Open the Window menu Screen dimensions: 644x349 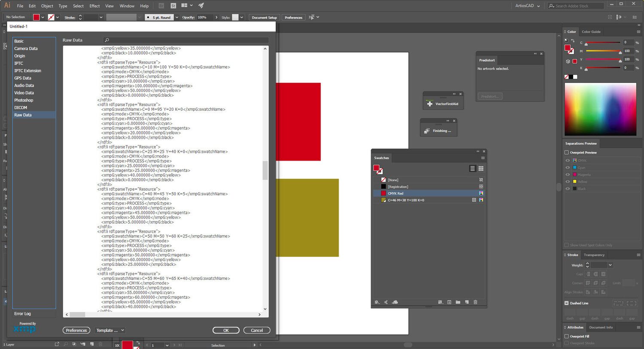click(127, 6)
